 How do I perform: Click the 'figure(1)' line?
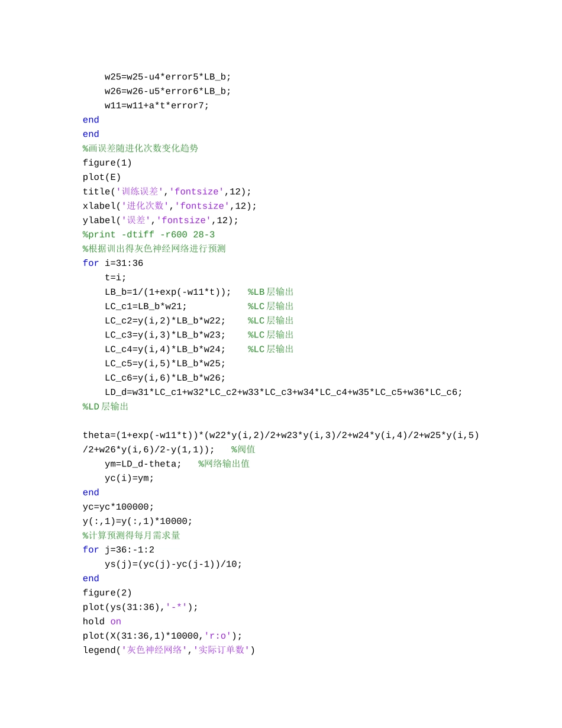click(x=108, y=163)
